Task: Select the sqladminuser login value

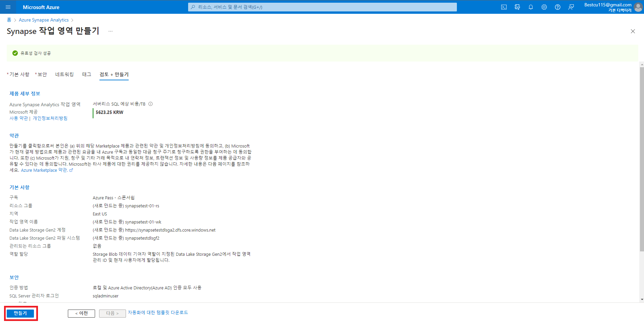Action: click(105, 296)
